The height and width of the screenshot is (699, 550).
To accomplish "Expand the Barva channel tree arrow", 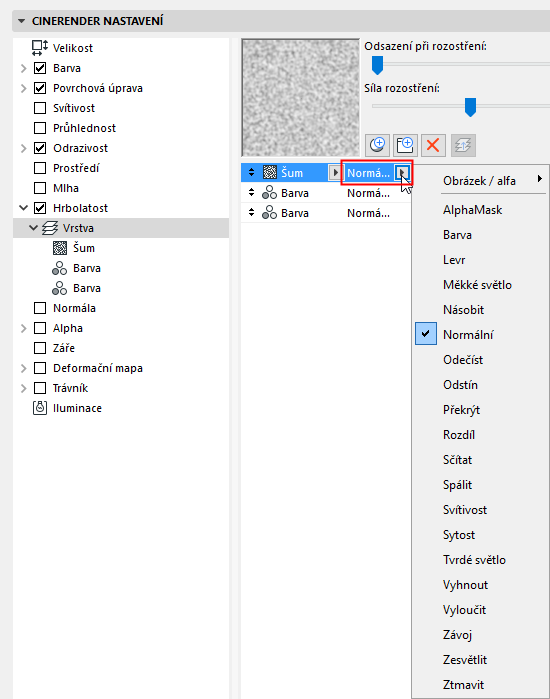I will click(24, 68).
